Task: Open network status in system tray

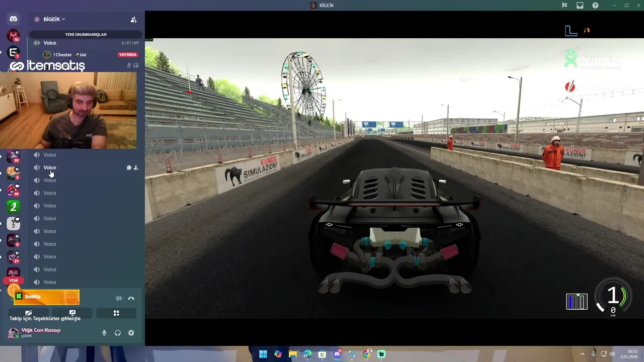Action: [604, 354]
